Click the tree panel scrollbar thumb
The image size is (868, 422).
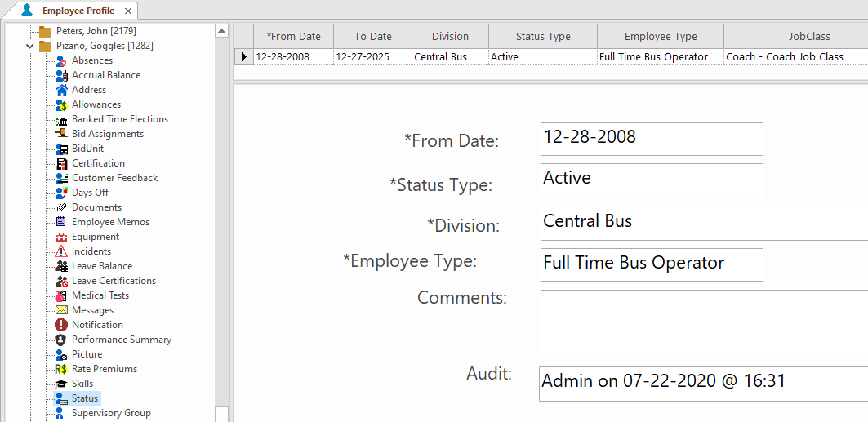(221, 415)
